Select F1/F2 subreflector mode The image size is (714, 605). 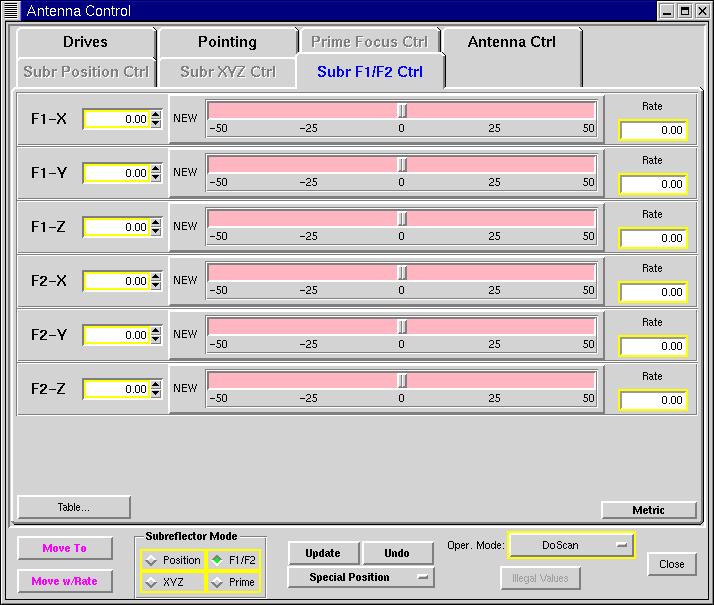coord(234,560)
